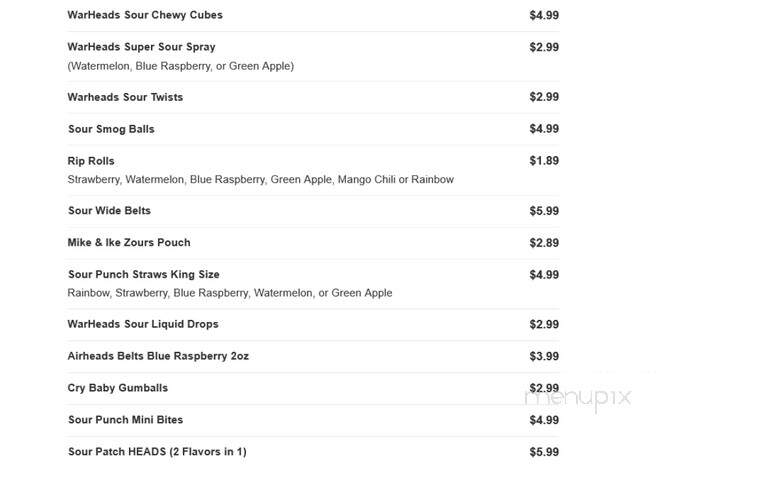Click the $3.99 Airheads Belts price
Screen dimensions: 757x480
coord(544,356)
